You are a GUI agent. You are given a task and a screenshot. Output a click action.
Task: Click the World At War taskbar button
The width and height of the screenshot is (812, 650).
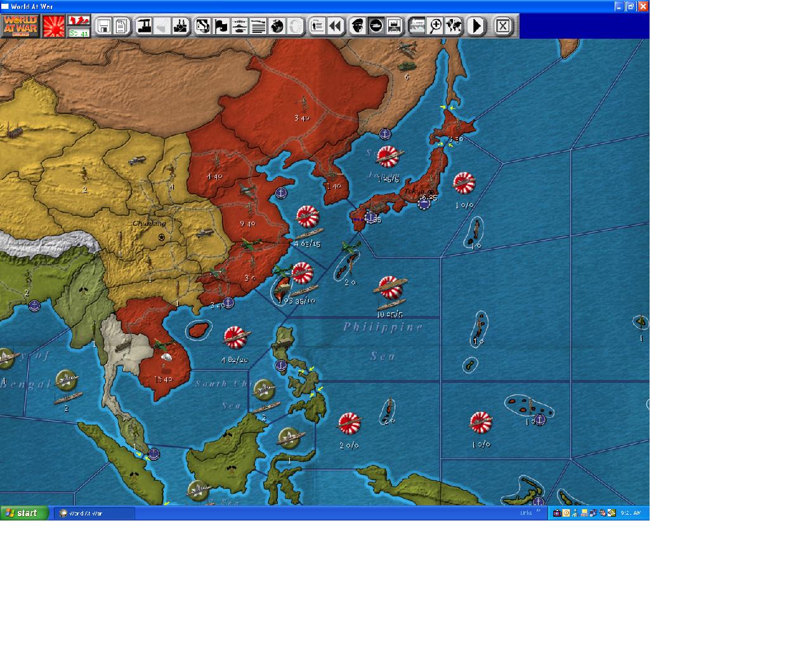click(x=94, y=513)
